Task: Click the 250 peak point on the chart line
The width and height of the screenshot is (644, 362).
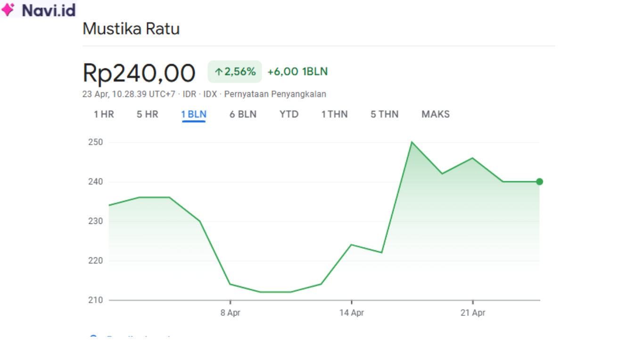Action: point(412,142)
